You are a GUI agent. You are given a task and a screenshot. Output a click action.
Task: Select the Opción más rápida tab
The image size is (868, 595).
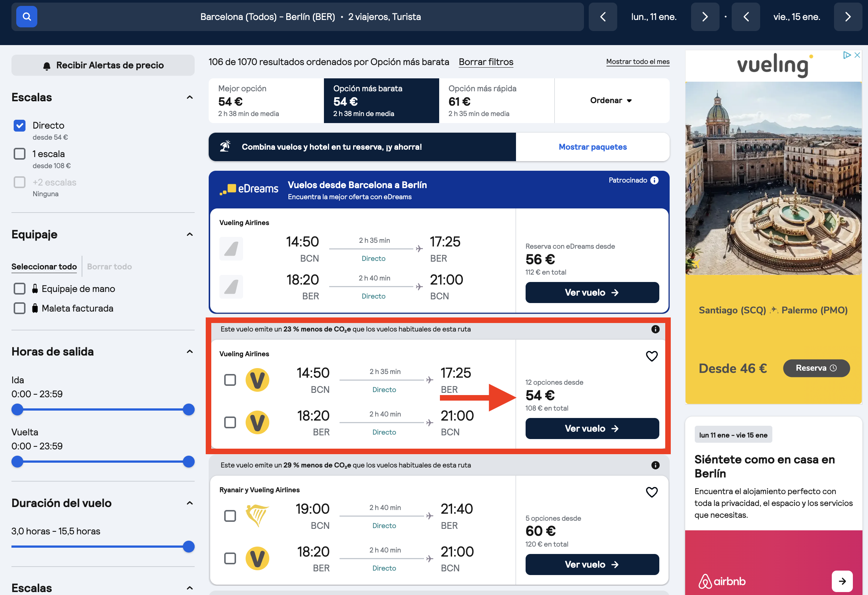click(x=497, y=101)
